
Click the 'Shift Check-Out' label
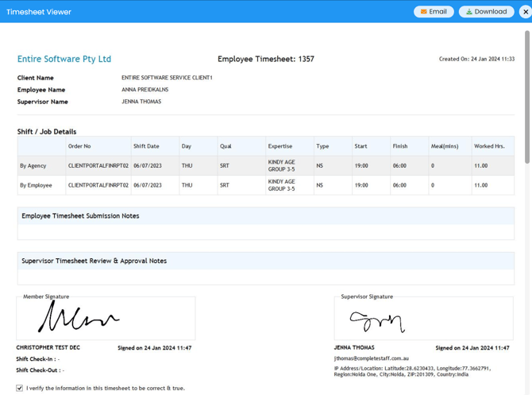coord(38,370)
